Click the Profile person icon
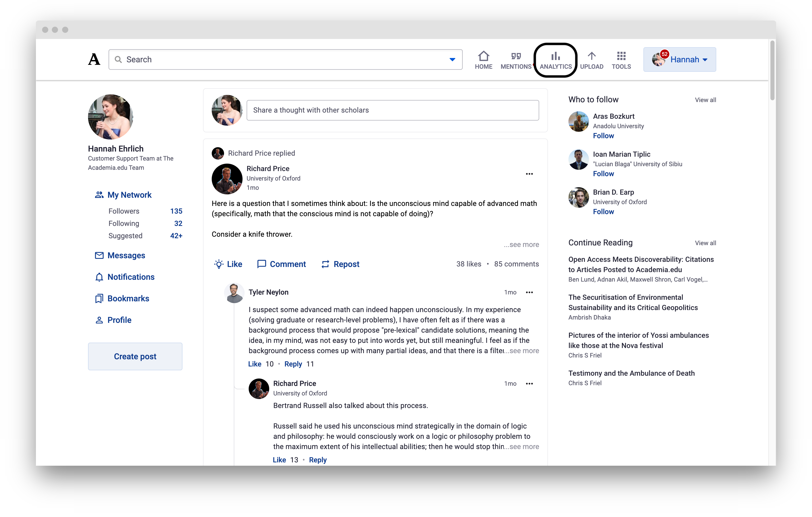Screen dimensions: 812x517 [x=99, y=320]
